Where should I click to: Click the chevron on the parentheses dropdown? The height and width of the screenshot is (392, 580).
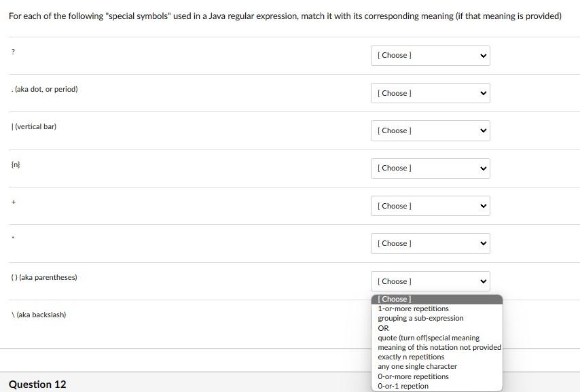tap(482, 281)
